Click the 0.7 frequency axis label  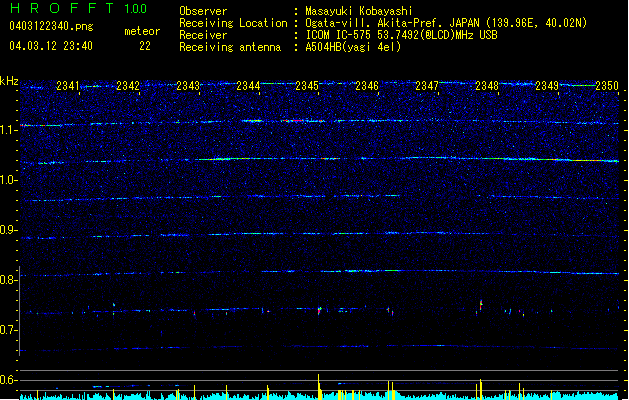[x=8, y=330]
